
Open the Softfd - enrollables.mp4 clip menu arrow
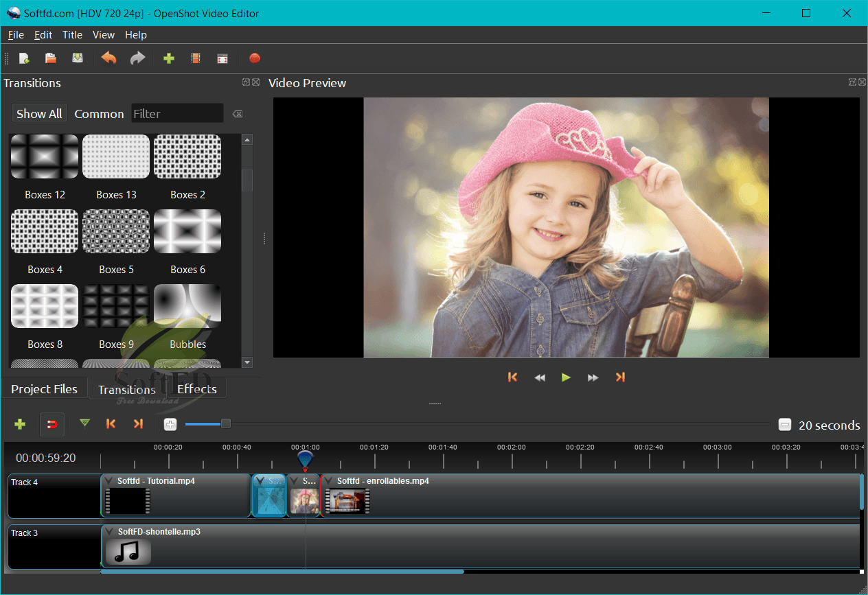(x=328, y=481)
